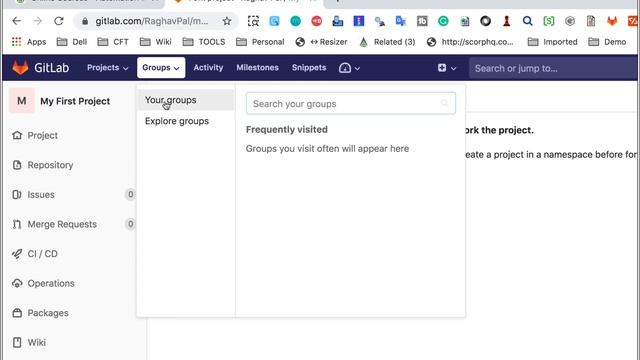640x360 pixels.
Task: Click the Repository file icon
Action: 17,165
